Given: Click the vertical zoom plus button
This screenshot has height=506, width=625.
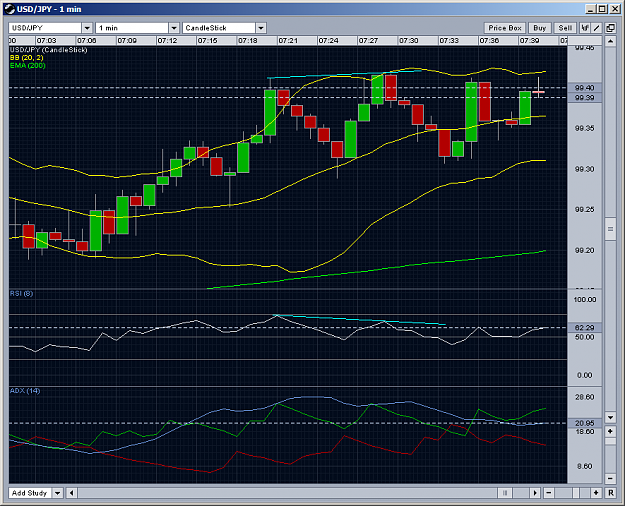Looking at the screenshot, I should (x=610, y=431).
